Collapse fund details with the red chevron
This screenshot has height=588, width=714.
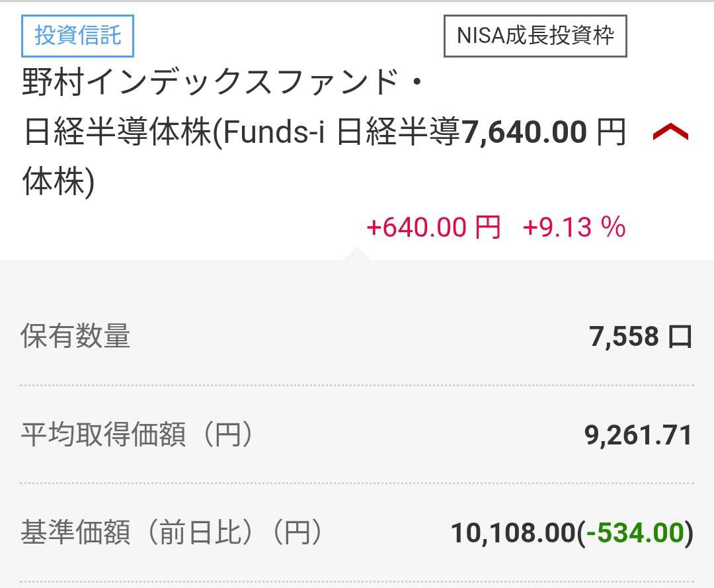[670, 133]
